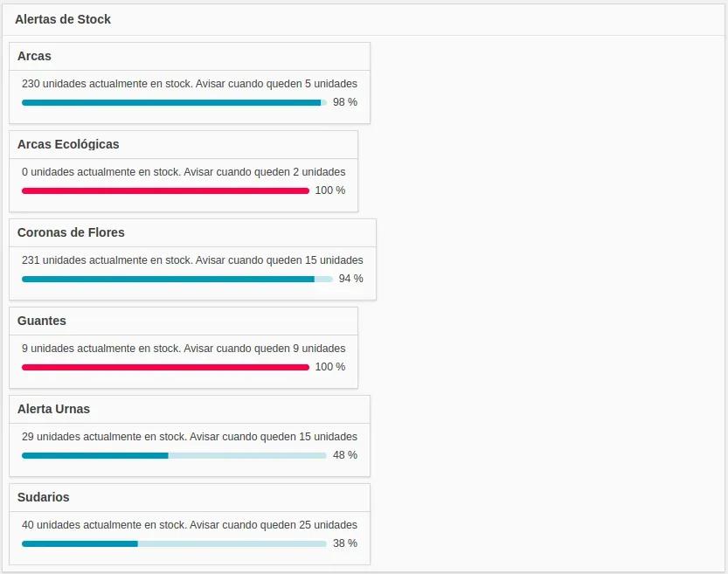Click the red Arcas Ecológicas progress bar

tap(165, 190)
